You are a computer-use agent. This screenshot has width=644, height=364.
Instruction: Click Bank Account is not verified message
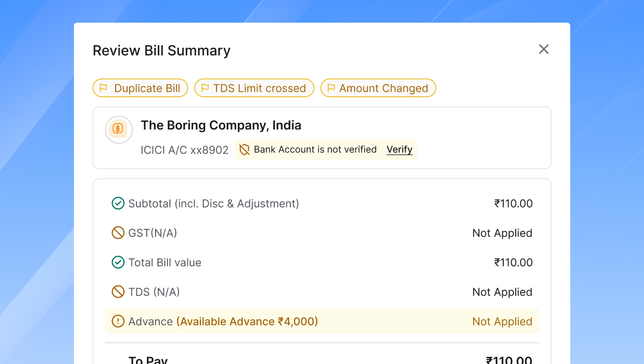[315, 150]
